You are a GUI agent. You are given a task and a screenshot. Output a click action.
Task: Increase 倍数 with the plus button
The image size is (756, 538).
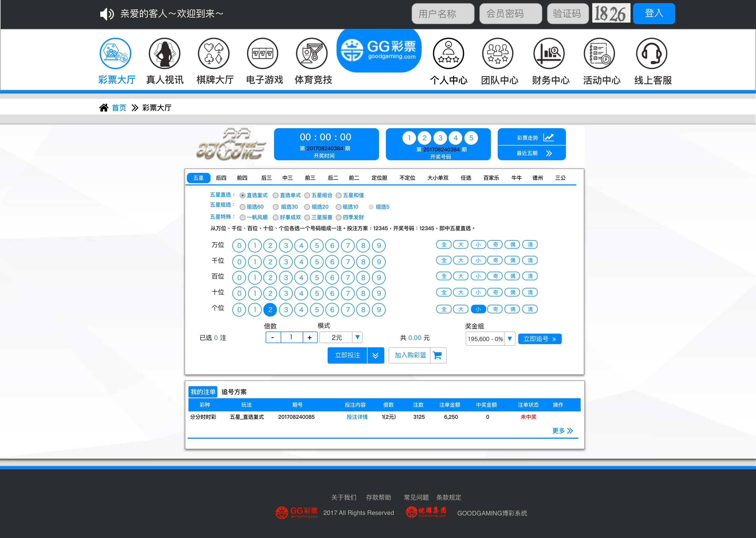point(309,337)
